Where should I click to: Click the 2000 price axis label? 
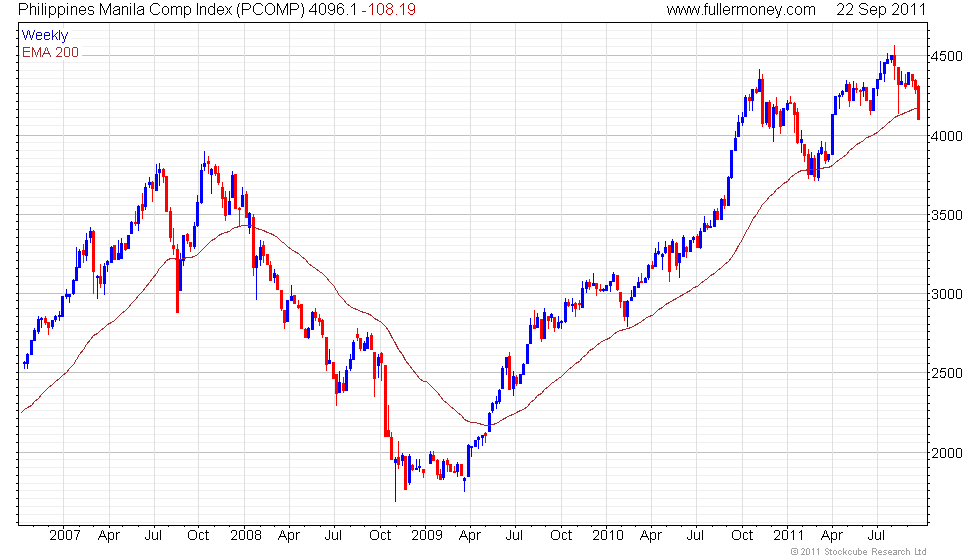(946, 452)
